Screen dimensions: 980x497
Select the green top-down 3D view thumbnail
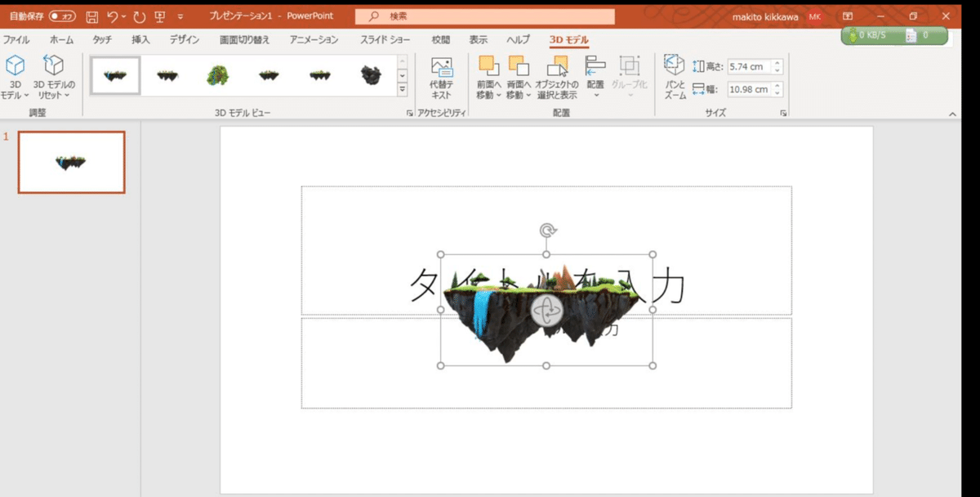(x=217, y=75)
